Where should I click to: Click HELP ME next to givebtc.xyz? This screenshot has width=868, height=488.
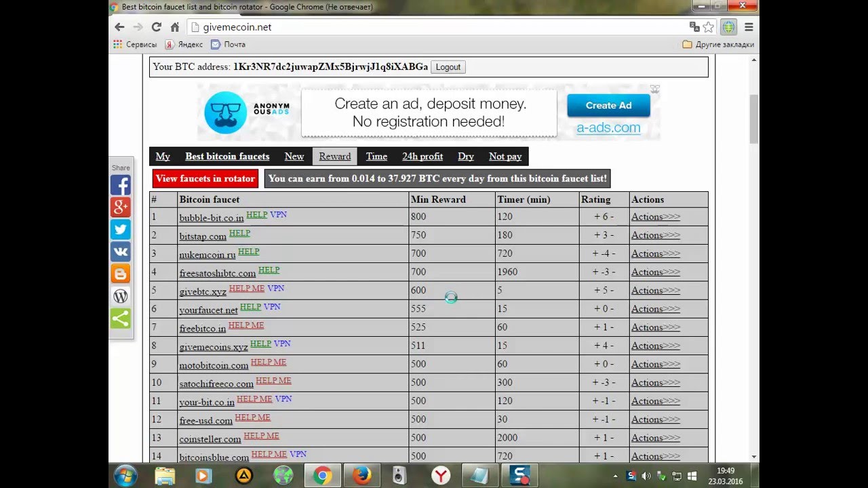(247, 288)
